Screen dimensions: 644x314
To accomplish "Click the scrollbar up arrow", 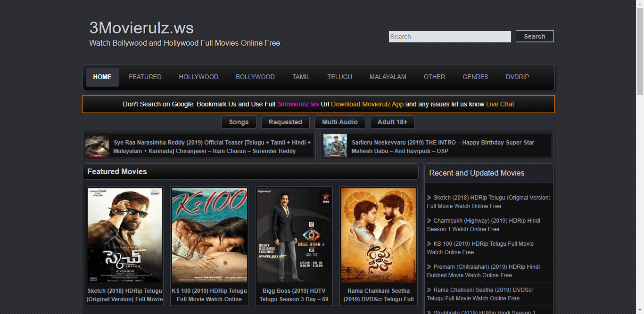I will (640, 4).
